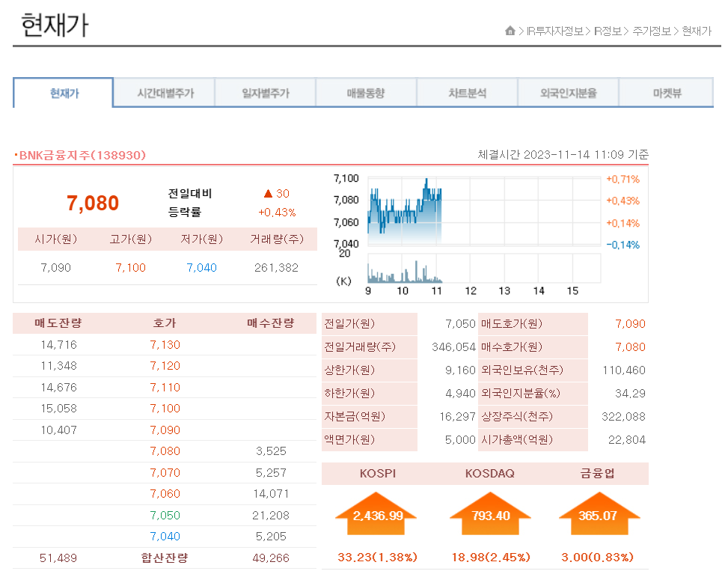Click ask price 7,120 in order book
This screenshot has width=728, height=574.
[165, 366]
